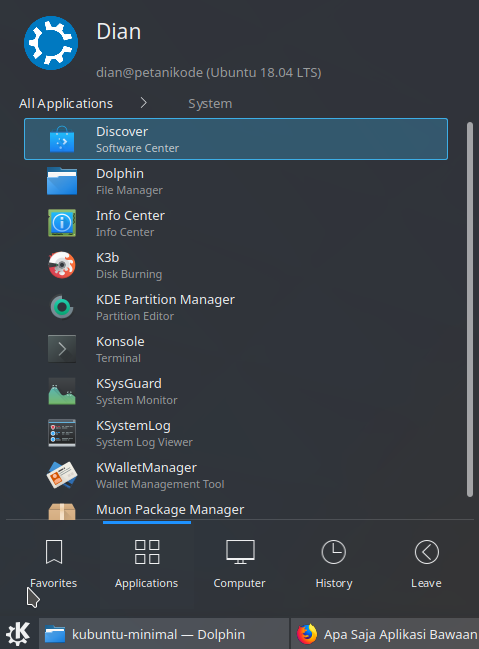Screen dimensions: 479x649
Task: Switch to the Applications tab
Action: 147,565
